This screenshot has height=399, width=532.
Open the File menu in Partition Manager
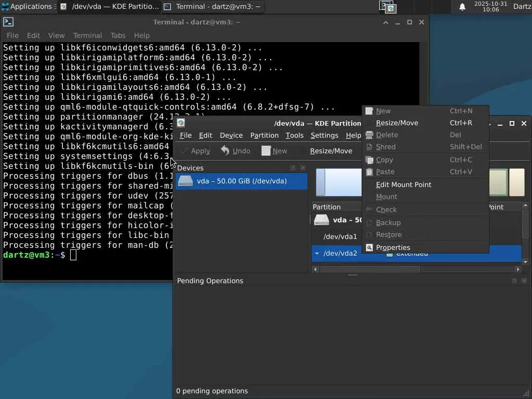(185, 136)
